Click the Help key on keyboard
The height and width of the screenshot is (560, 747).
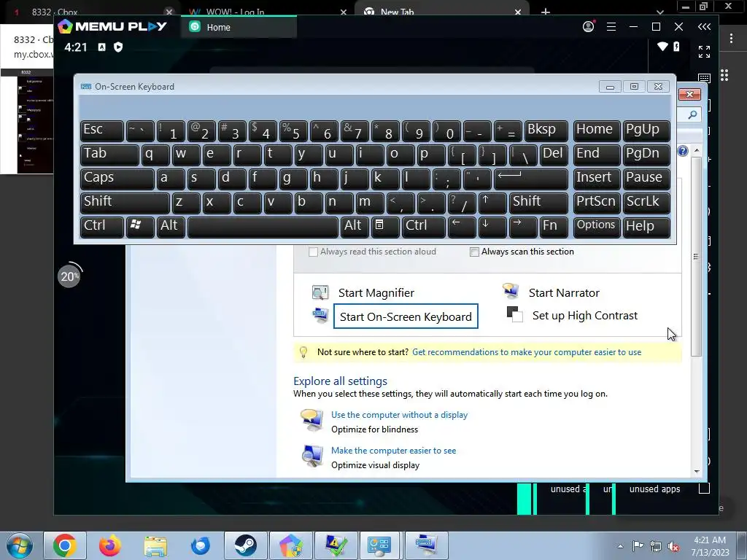click(x=646, y=226)
